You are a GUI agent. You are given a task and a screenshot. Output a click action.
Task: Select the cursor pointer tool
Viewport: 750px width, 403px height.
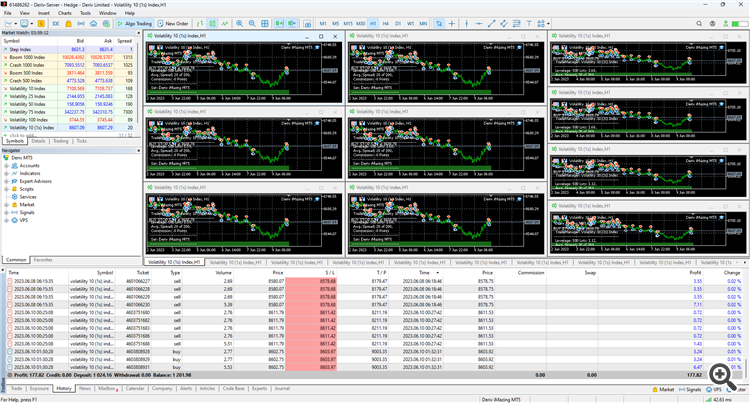(x=439, y=23)
